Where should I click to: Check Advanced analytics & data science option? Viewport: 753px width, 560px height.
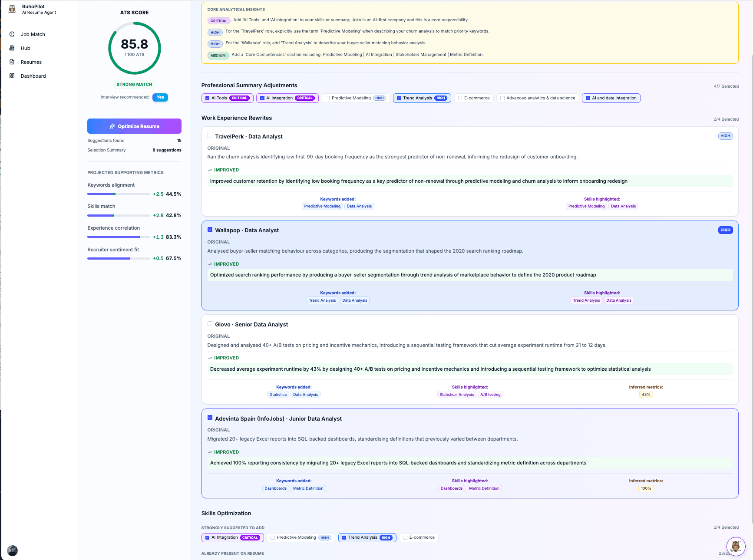pos(502,98)
